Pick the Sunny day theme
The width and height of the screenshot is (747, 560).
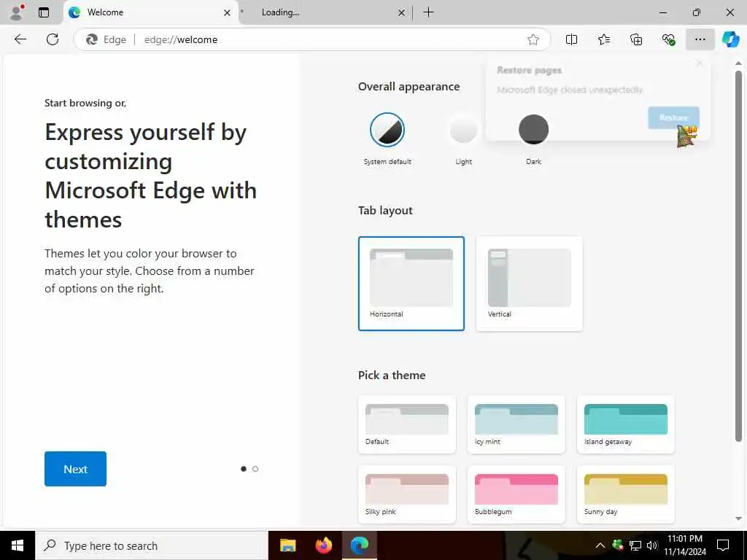(x=625, y=494)
